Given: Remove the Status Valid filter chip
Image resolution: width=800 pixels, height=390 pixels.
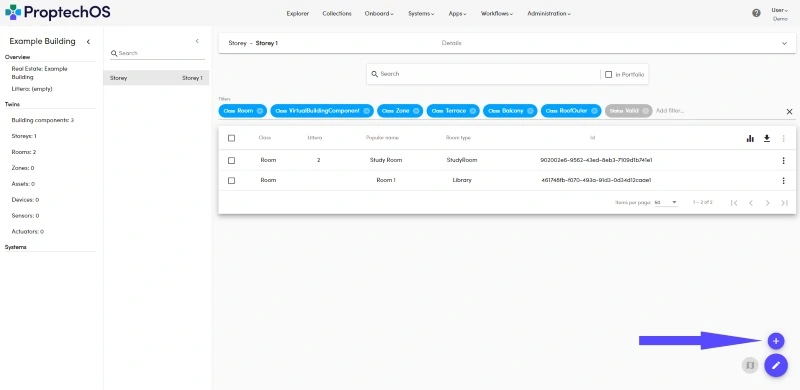Looking at the screenshot, I should [x=645, y=111].
